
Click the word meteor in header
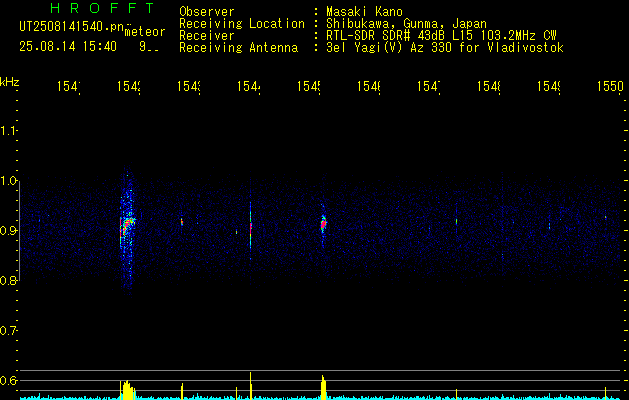click(145, 32)
